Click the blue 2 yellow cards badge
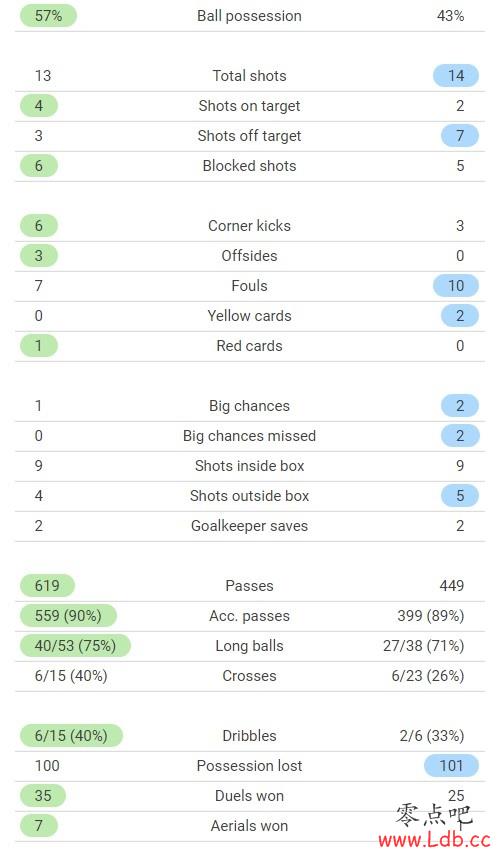 [460, 315]
